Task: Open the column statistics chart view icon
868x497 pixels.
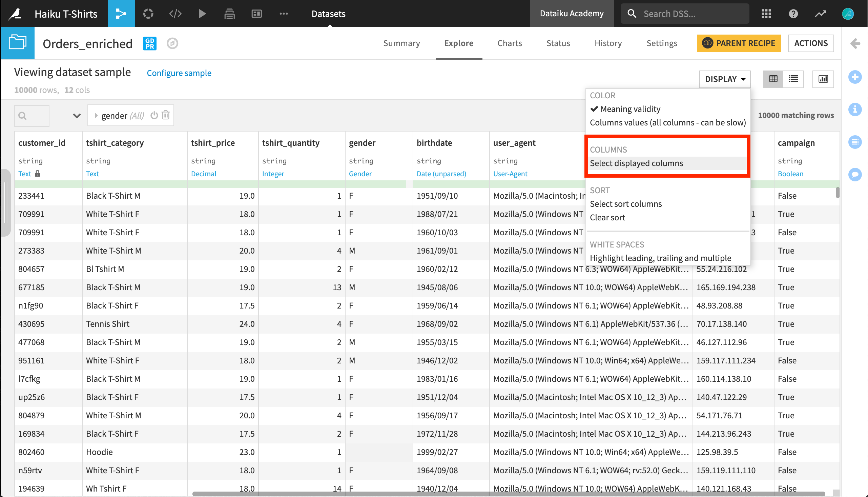Action: tap(823, 79)
